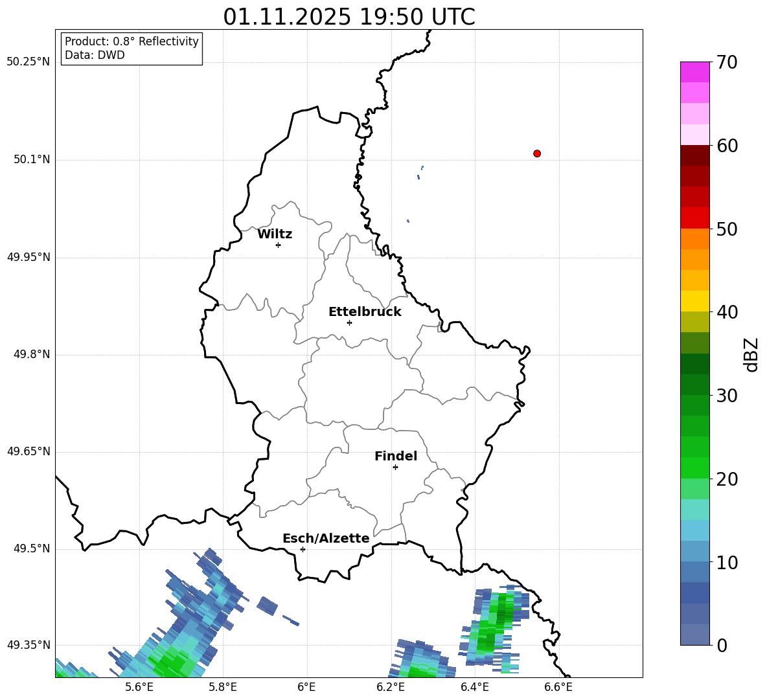
Task: Click the colorbar tick label 0
Action: coord(722,645)
